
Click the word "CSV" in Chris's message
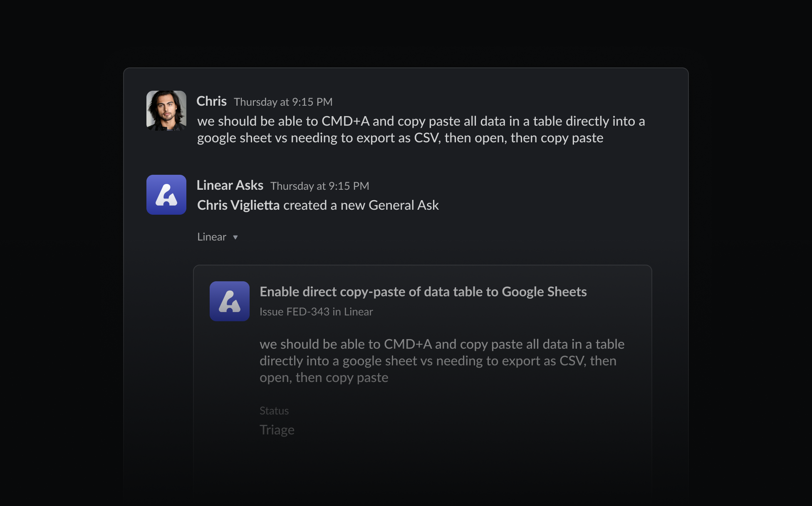pos(426,138)
